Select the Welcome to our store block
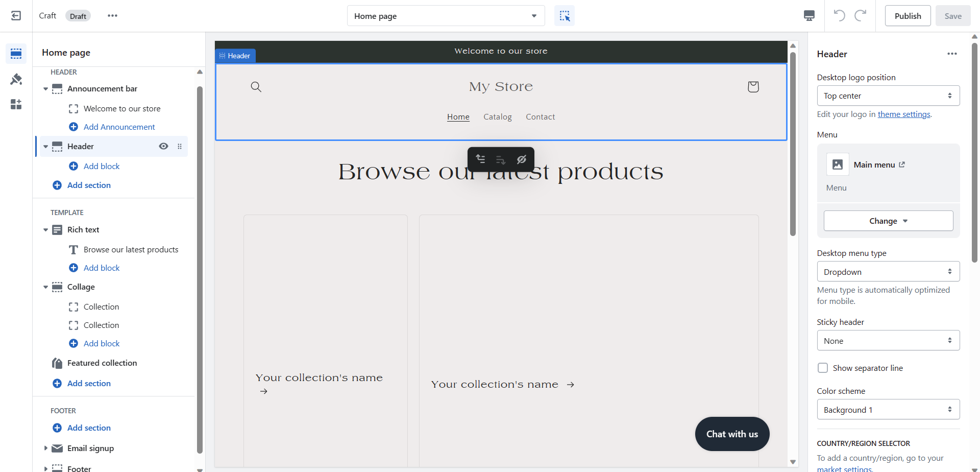Viewport: 980px width, 472px height. [122, 108]
